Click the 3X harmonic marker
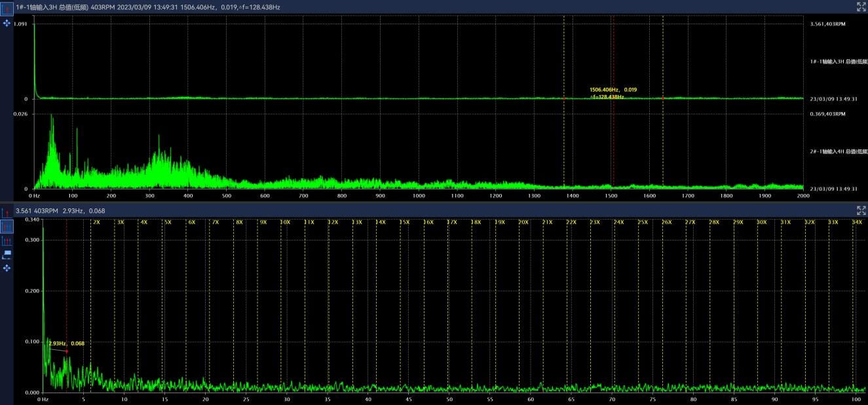 (120, 222)
